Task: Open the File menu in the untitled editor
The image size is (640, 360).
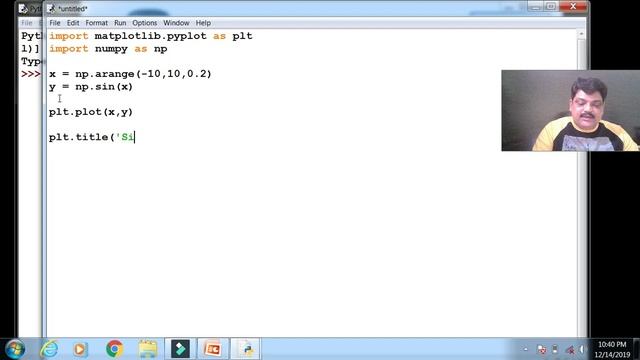Action: (x=55, y=23)
